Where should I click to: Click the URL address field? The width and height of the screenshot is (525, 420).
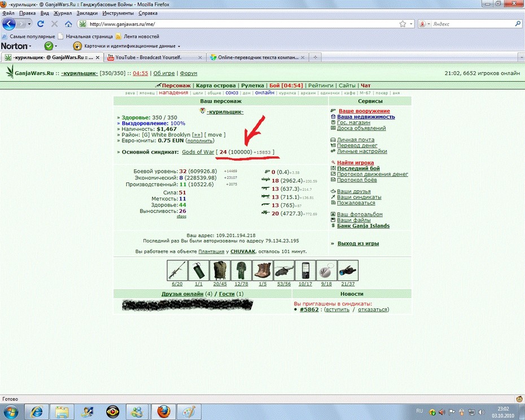243,24
